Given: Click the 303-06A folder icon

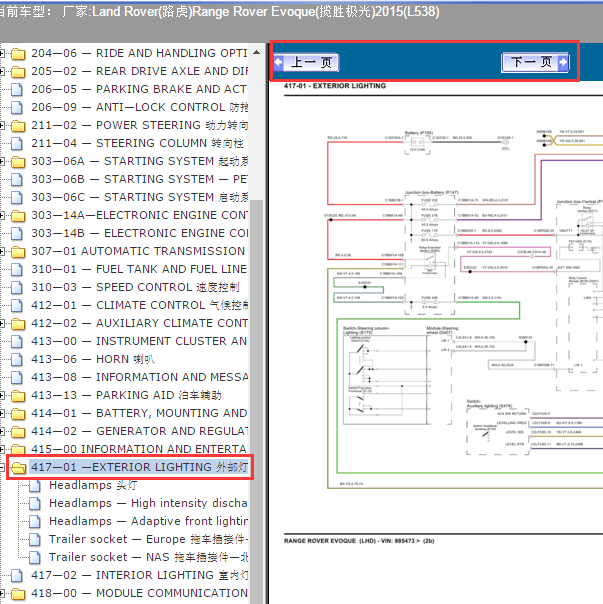Looking at the screenshot, I should point(18,162).
